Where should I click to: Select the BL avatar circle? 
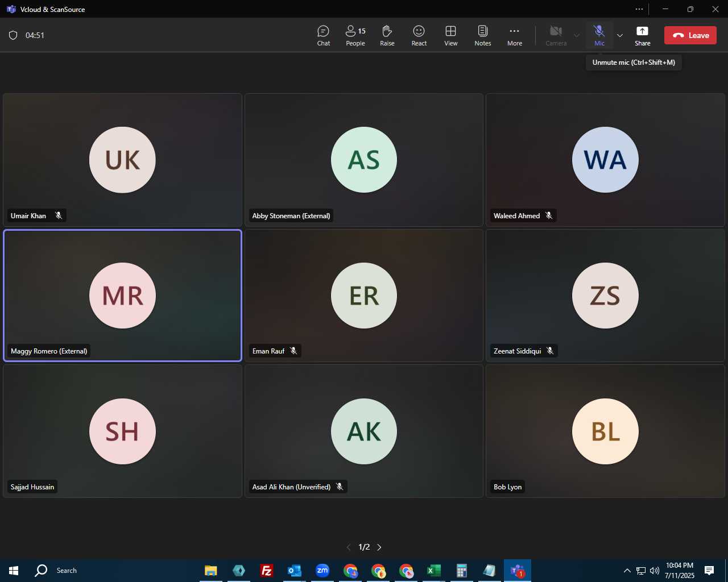click(605, 431)
